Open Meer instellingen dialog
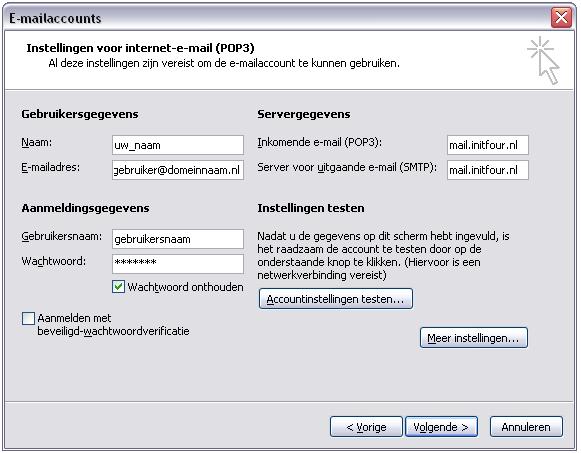Screen dimensions: 581x453 (474, 338)
